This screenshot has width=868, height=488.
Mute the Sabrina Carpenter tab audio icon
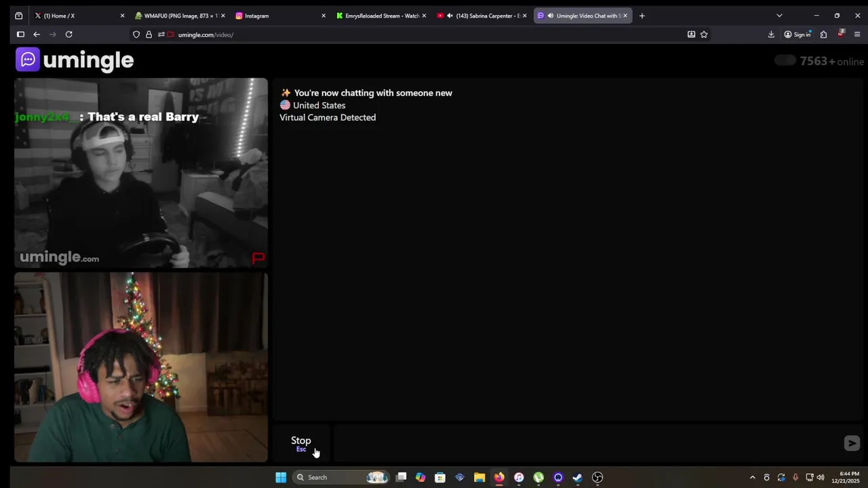pos(450,16)
